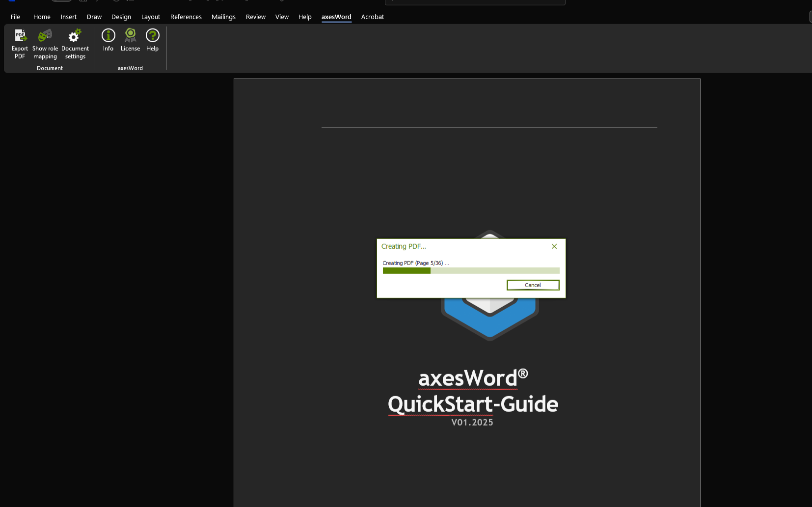Click the QuickStart-Guide title text

point(473,404)
